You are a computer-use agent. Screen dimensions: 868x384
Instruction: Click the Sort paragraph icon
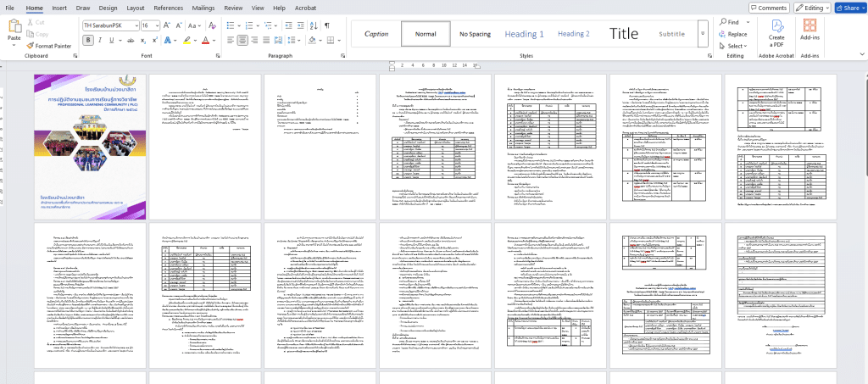[312, 25]
